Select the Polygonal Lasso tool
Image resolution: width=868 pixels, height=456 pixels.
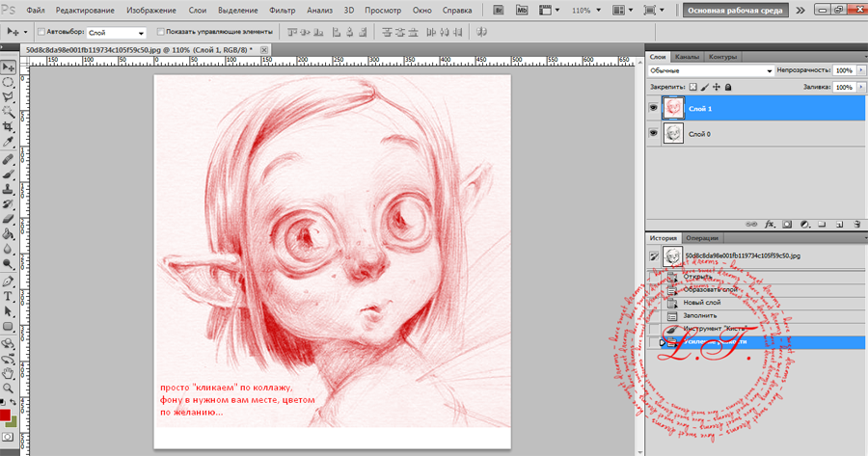pyautogui.click(x=8, y=97)
